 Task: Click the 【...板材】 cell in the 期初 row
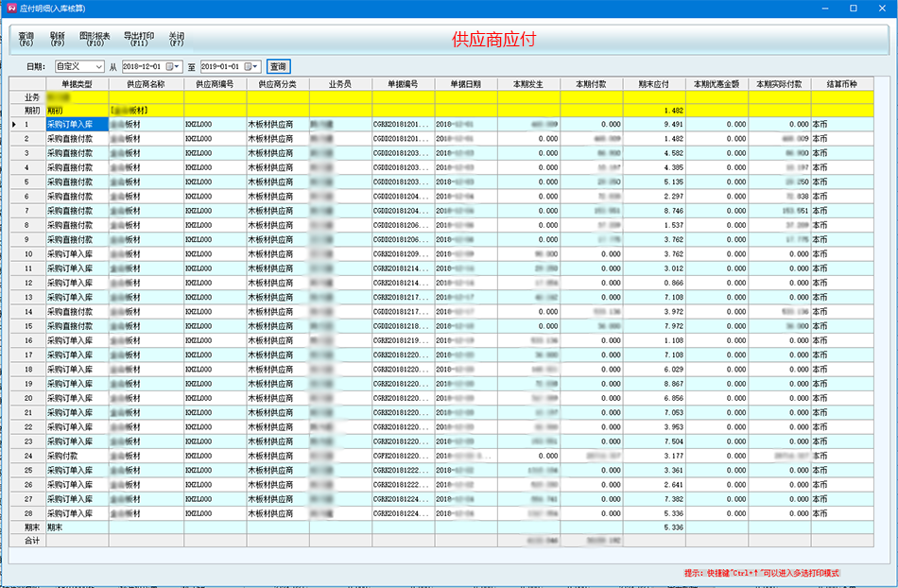[146, 111]
